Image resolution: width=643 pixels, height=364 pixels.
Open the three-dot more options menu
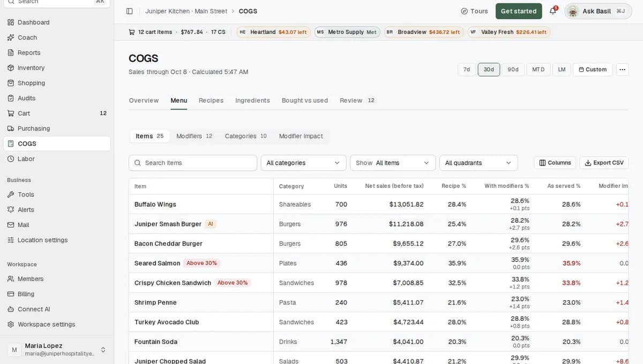click(622, 70)
